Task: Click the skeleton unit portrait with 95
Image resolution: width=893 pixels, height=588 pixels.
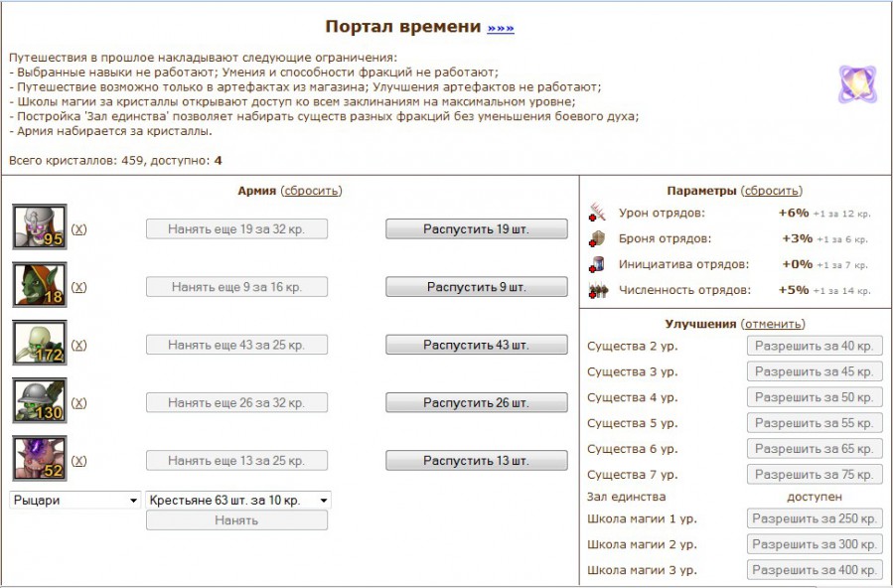Action: tap(40, 226)
